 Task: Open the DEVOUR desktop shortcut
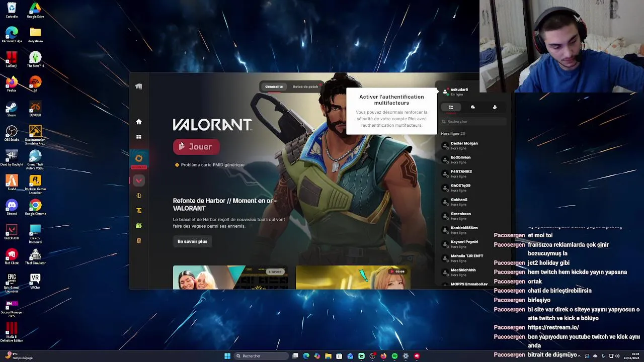(x=35, y=109)
